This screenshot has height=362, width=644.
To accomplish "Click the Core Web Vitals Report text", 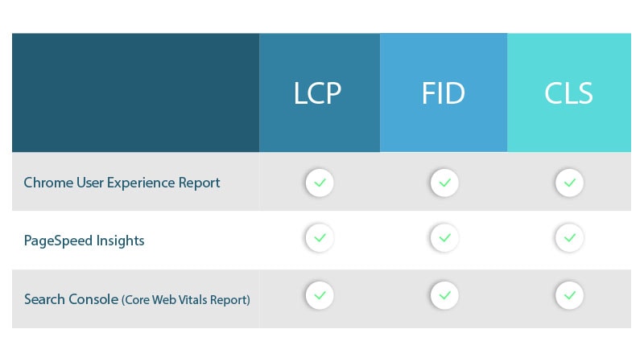I will (x=186, y=300).
